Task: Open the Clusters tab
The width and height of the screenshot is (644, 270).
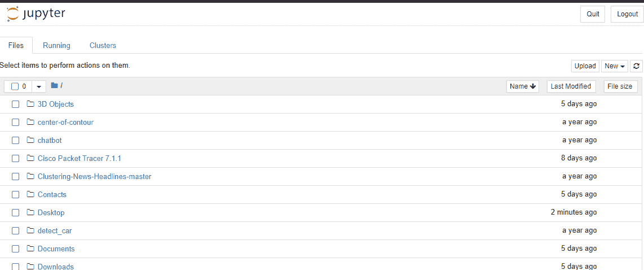Action: point(103,45)
